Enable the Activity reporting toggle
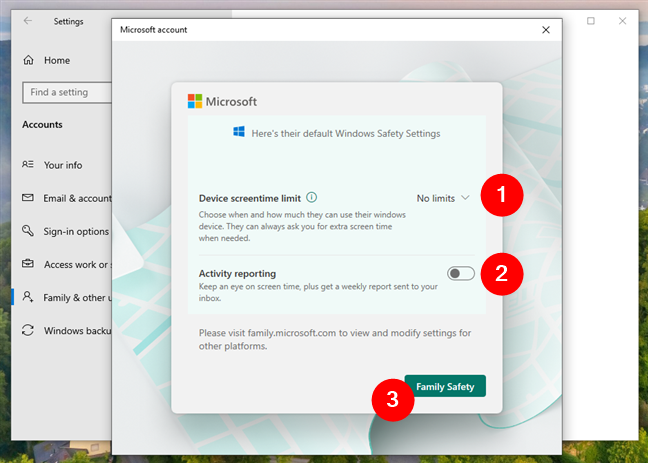This screenshot has height=463, width=648. tap(460, 273)
